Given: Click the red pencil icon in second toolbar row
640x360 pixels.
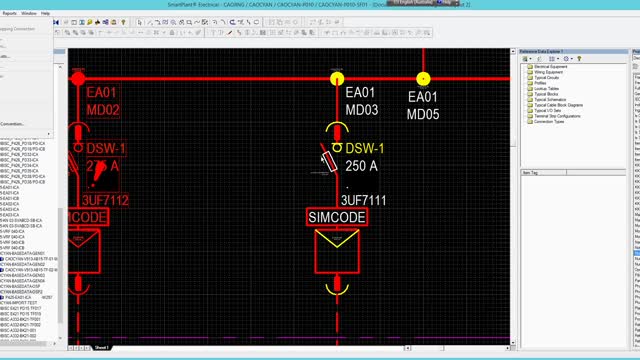Looking at the screenshot, I should tap(230, 33).
